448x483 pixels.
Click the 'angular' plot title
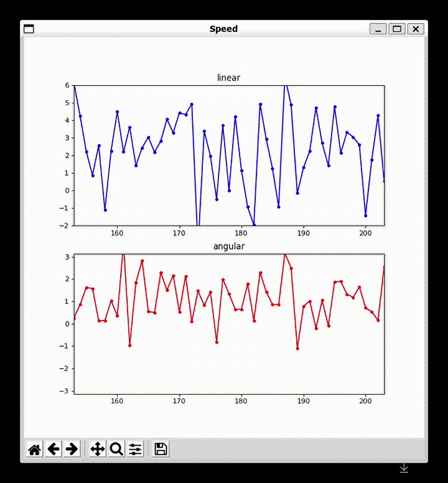[228, 246]
